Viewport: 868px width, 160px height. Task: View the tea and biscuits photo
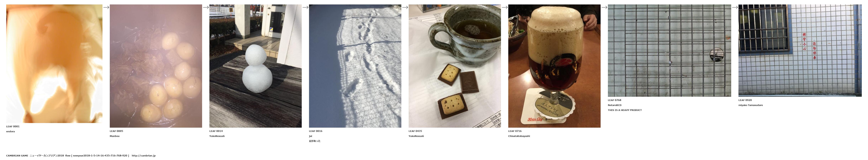tap(455, 66)
